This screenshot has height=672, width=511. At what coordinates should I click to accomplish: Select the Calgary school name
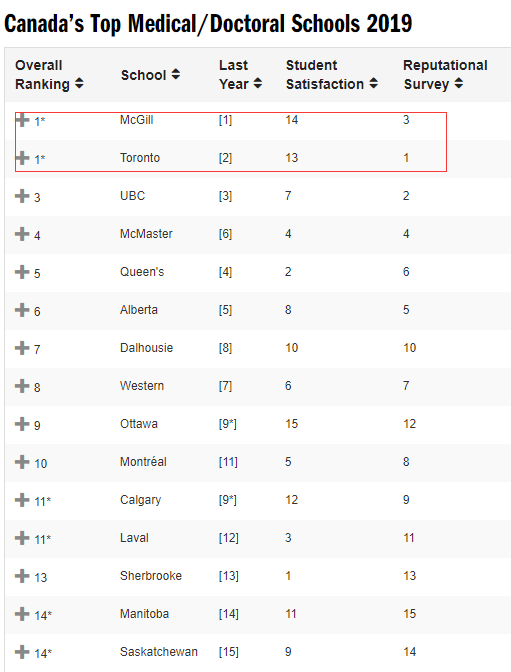tap(141, 500)
